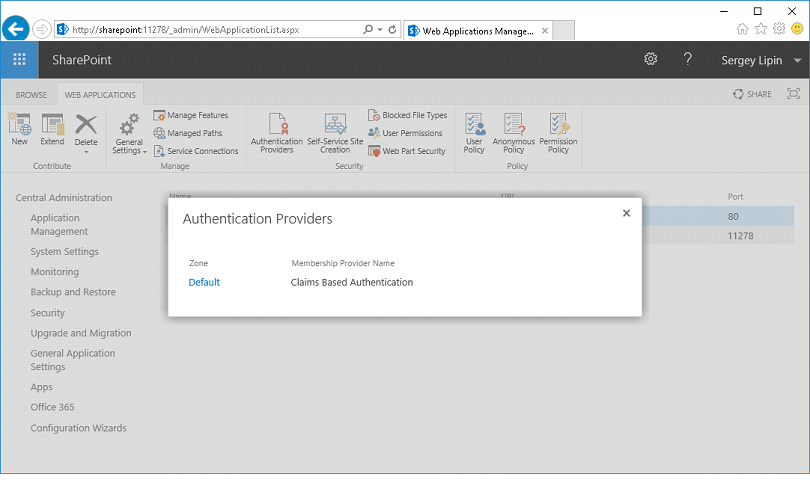This screenshot has height=485, width=810.
Task: Go back using the browser back button
Action: pos(16,29)
